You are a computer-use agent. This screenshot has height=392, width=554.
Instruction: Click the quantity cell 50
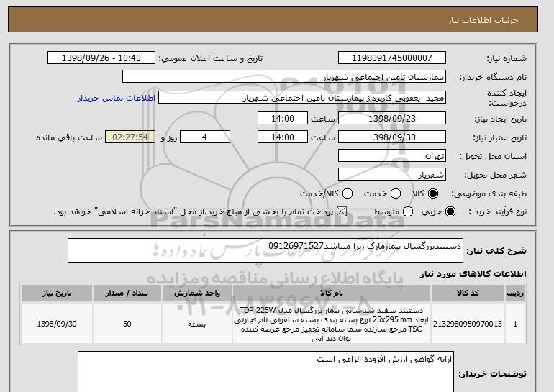coord(127,324)
